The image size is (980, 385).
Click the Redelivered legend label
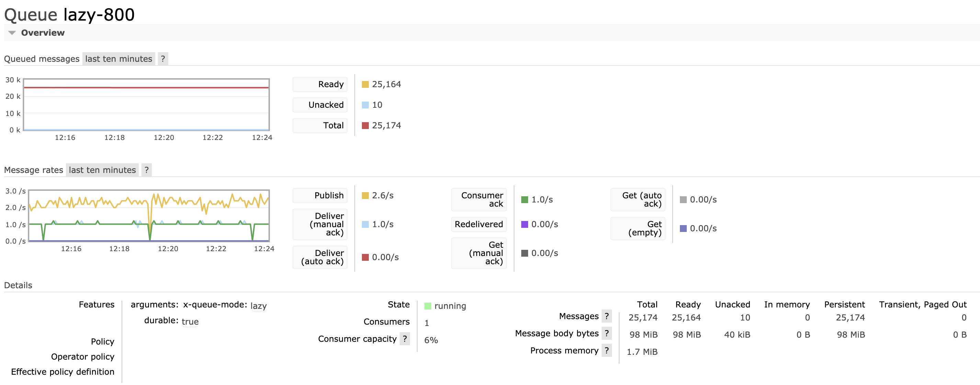click(479, 224)
